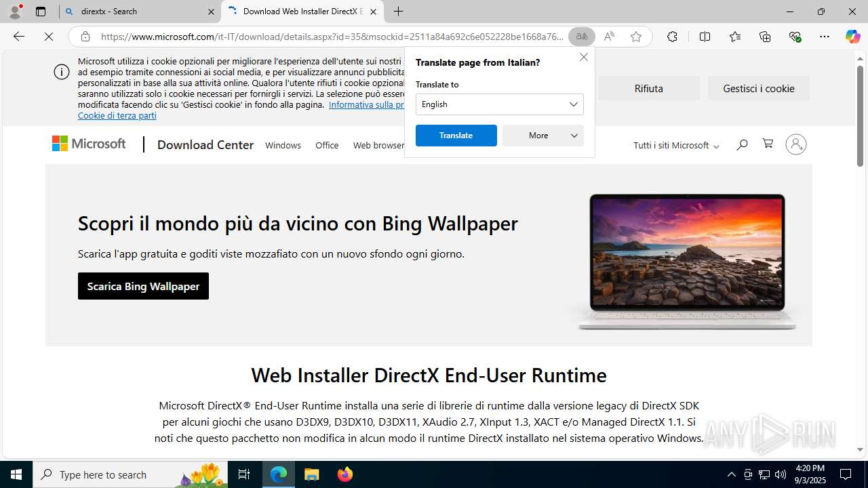
Task: Click the network icon in tray
Action: 764,474
